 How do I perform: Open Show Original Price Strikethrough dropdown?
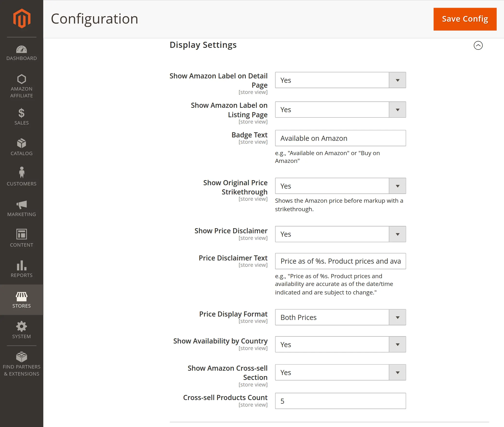[340, 186]
